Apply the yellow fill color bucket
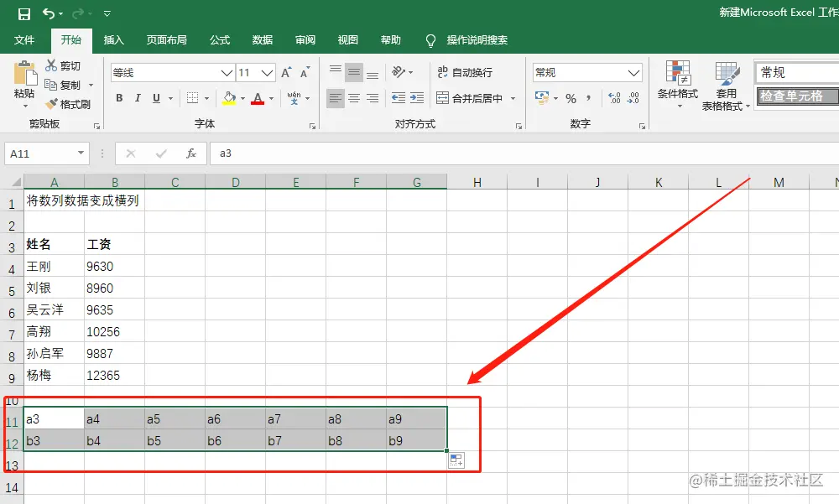This screenshot has width=839, height=504. 229,98
